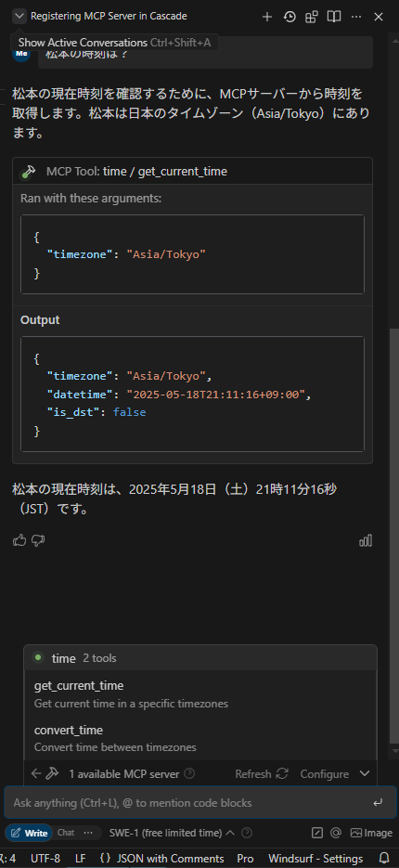The width and height of the screenshot is (399, 868).
Task: Click the 'Registering MCP Server in Cascade' title
Action: coord(109,16)
